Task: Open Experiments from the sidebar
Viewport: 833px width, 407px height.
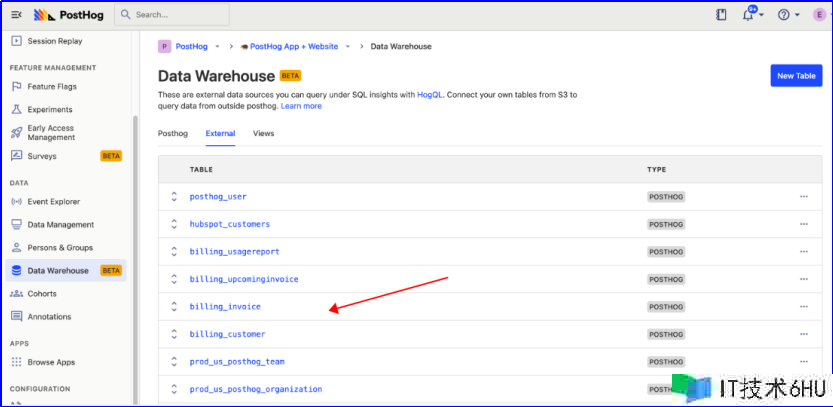Action: click(50, 110)
